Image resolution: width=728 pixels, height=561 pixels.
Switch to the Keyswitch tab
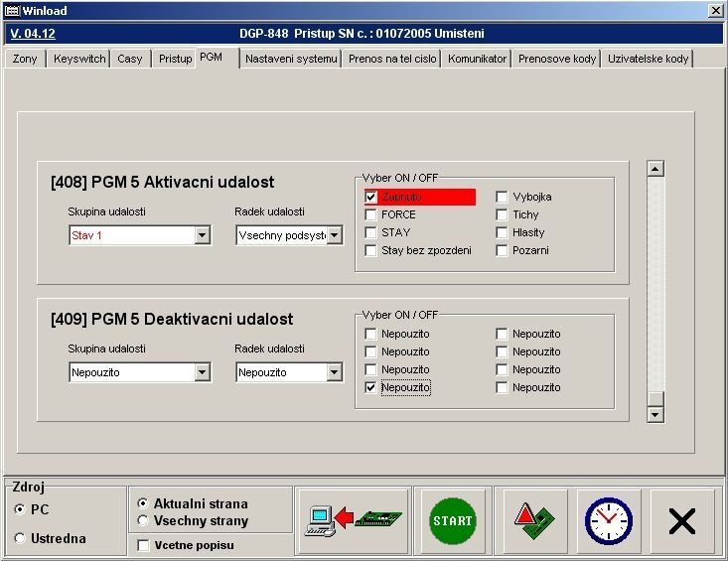pyautogui.click(x=79, y=59)
